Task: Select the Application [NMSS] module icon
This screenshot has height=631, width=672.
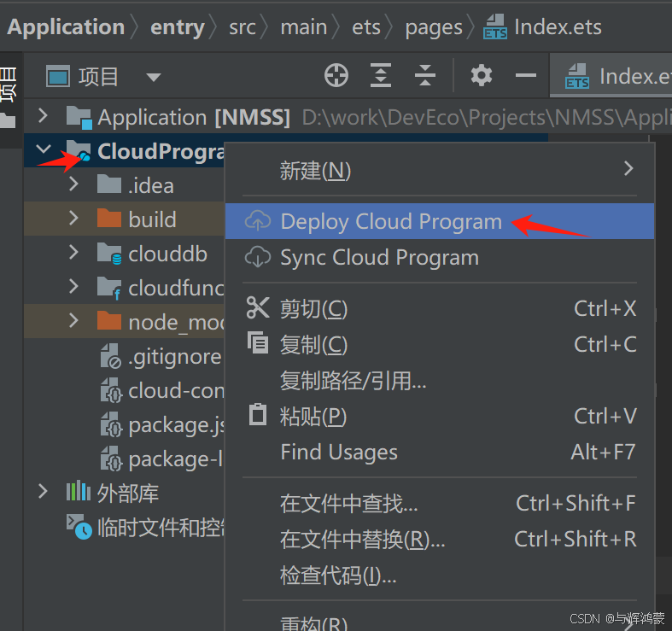Action: tap(79, 117)
